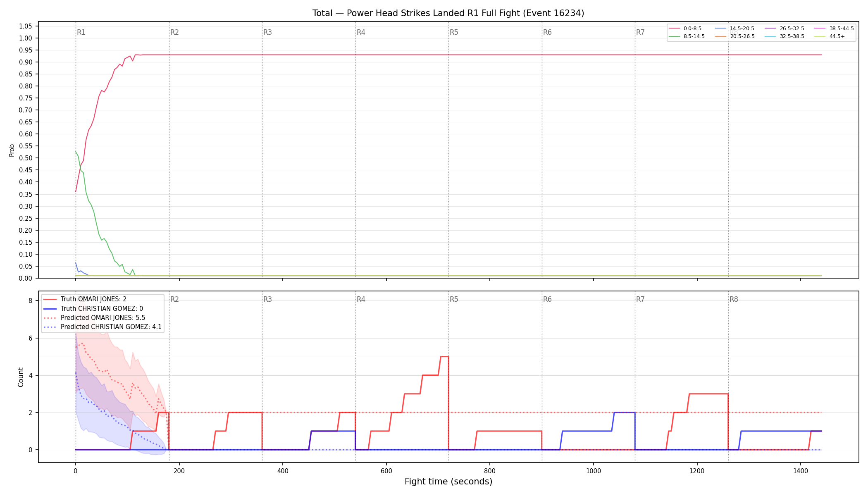Click the 0.95 tick on the Prob axis

[x=26, y=50]
